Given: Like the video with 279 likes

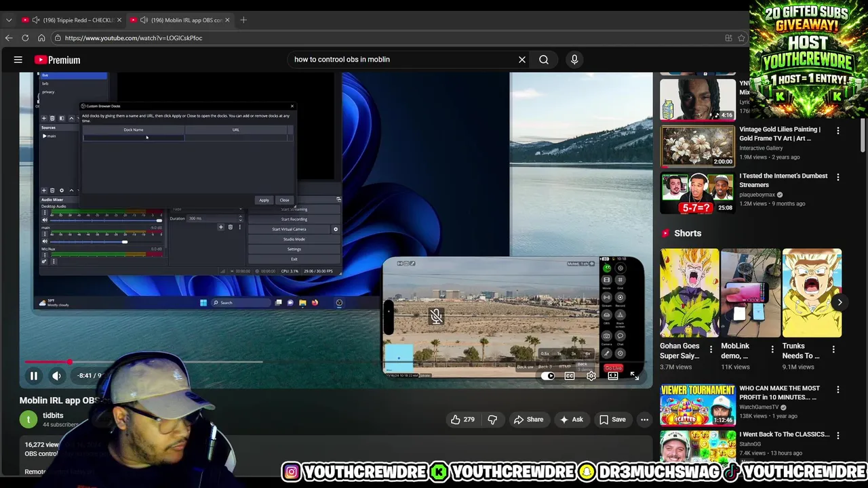Looking at the screenshot, I should tap(462, 420).
